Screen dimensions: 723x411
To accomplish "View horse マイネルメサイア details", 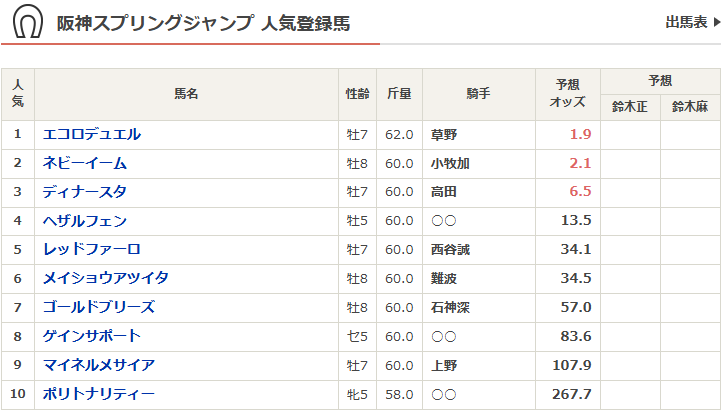I will tap(99, 366).
